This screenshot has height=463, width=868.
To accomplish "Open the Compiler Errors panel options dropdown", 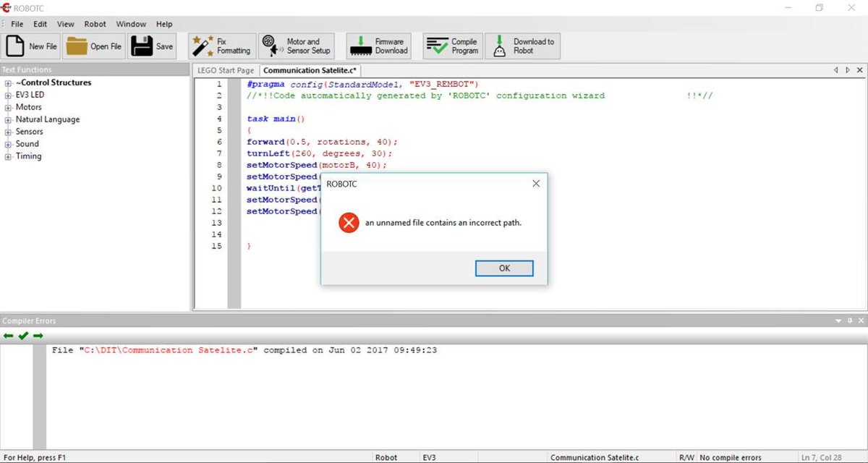I will click(838, 320).
